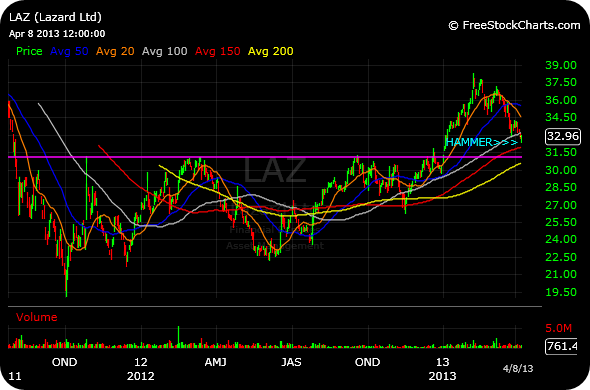
Task: Click the 39.00 price axis label
Action: [561, 65]
